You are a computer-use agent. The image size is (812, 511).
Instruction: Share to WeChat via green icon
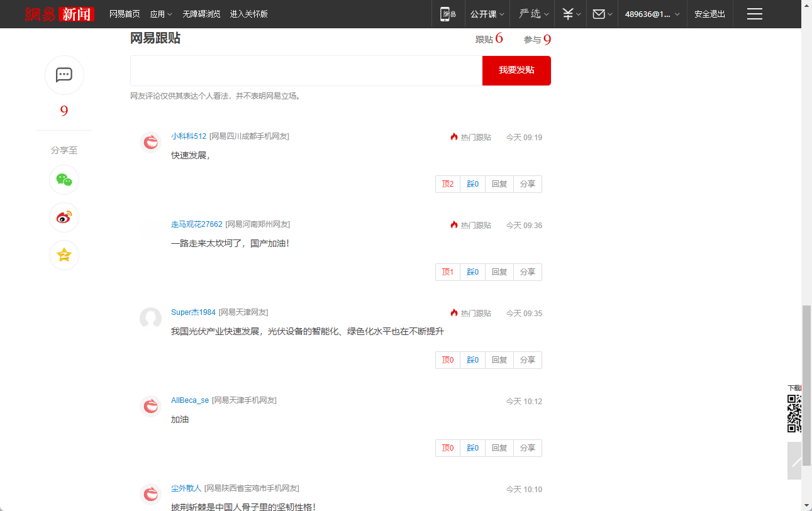pos(64,180)
